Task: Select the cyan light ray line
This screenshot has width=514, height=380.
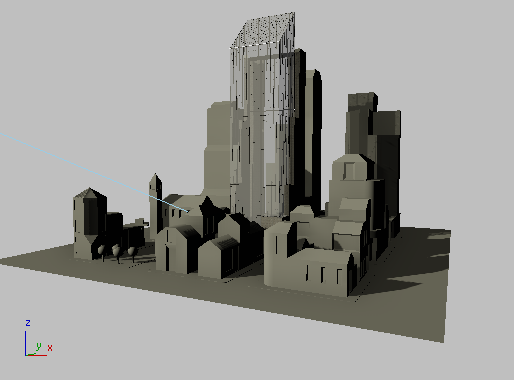Action: pyautogui.click(x=93, y=172)
